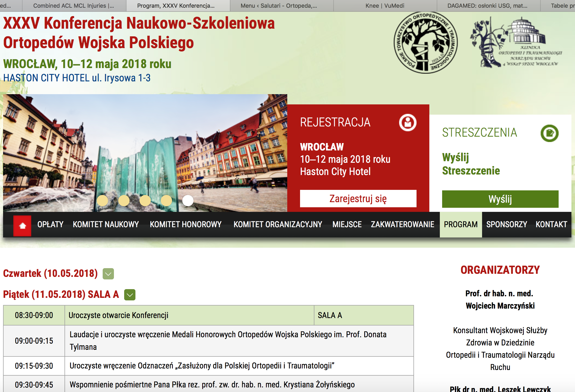This screenshot has width=575, height=392.
Task: Open the KOMITET NAUKOWY menu item
Action: click(x=106, y=224)
